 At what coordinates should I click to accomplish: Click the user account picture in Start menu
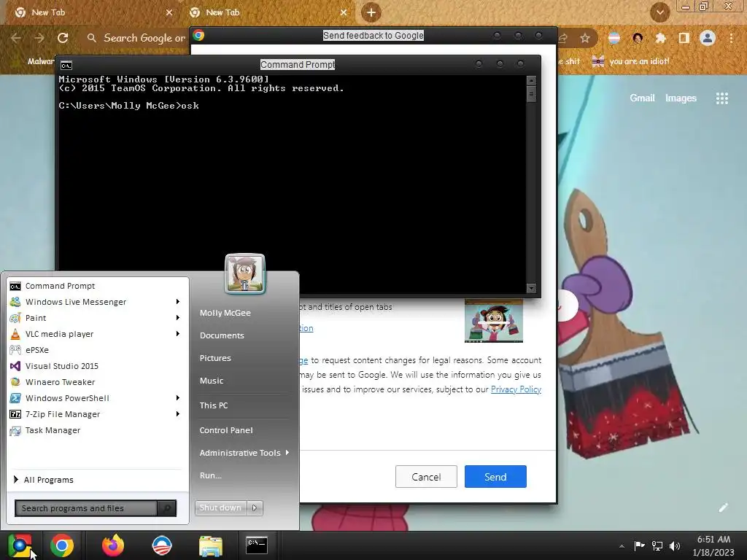(x=245, y=273)
